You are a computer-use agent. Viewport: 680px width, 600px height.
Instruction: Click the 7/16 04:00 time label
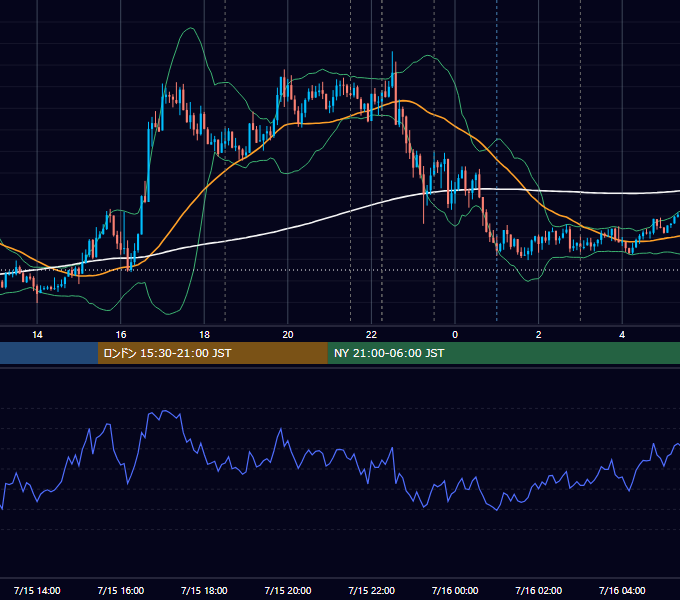pyautogui.click(x=622, y=590)
